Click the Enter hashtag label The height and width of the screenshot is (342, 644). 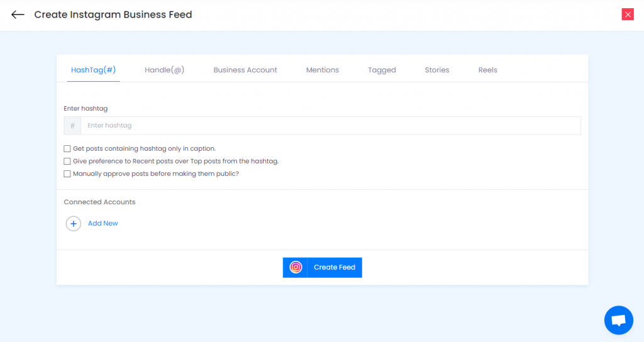click(x=86, y=108)
